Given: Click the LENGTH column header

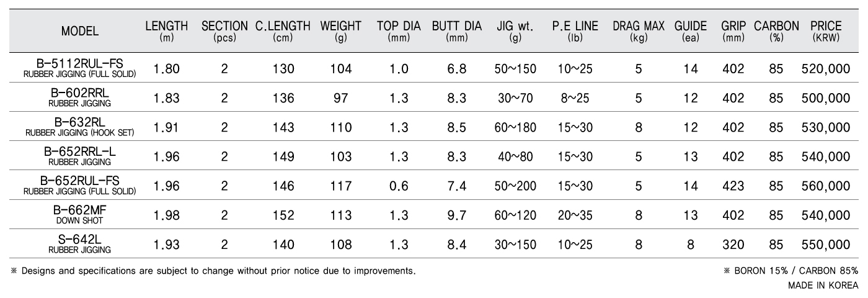Looking at the screenshot, I should click(x=166, y=31).
